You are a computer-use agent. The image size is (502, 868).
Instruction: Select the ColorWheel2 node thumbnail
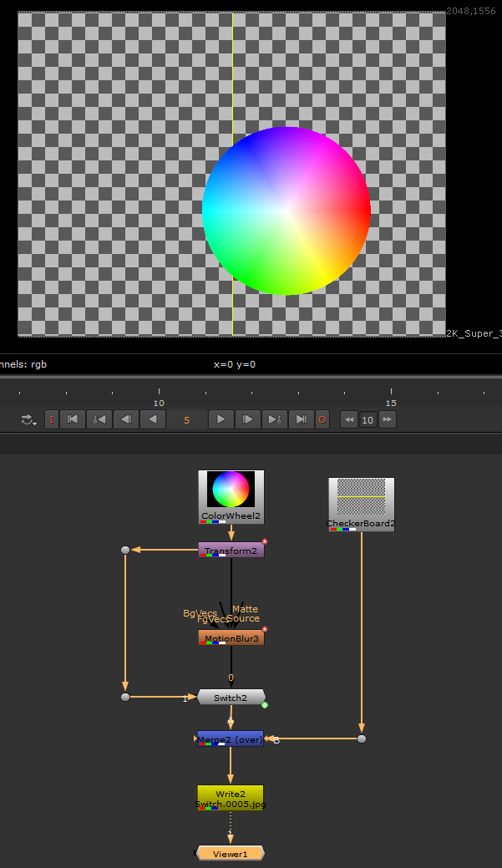pyautogui.click(x=231, y=490)
